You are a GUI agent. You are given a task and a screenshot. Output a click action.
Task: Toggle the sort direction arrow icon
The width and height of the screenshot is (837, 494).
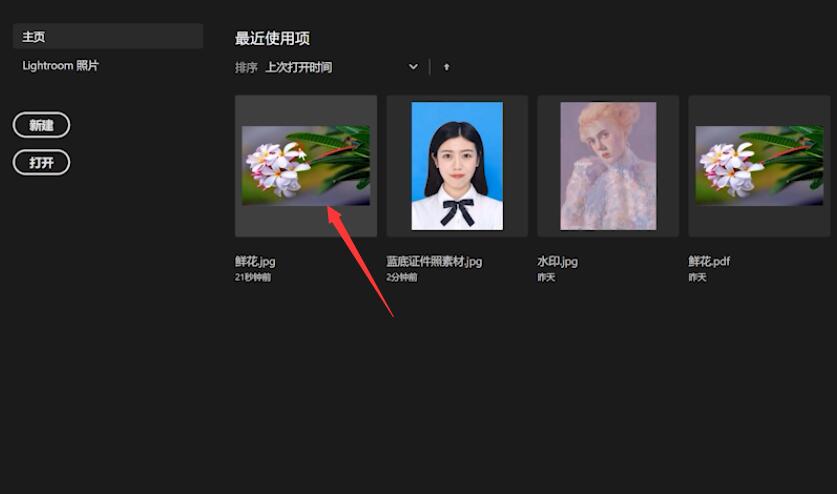pos(447,67)
